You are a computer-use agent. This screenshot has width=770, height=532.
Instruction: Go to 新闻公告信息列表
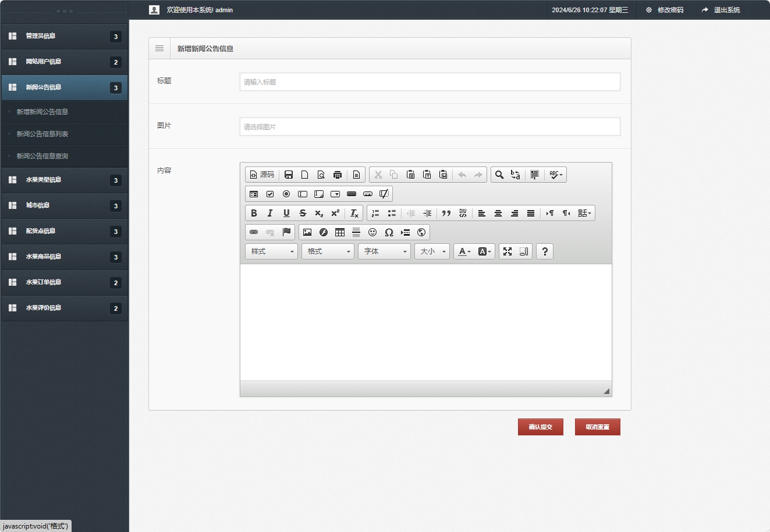coord(42,134)
